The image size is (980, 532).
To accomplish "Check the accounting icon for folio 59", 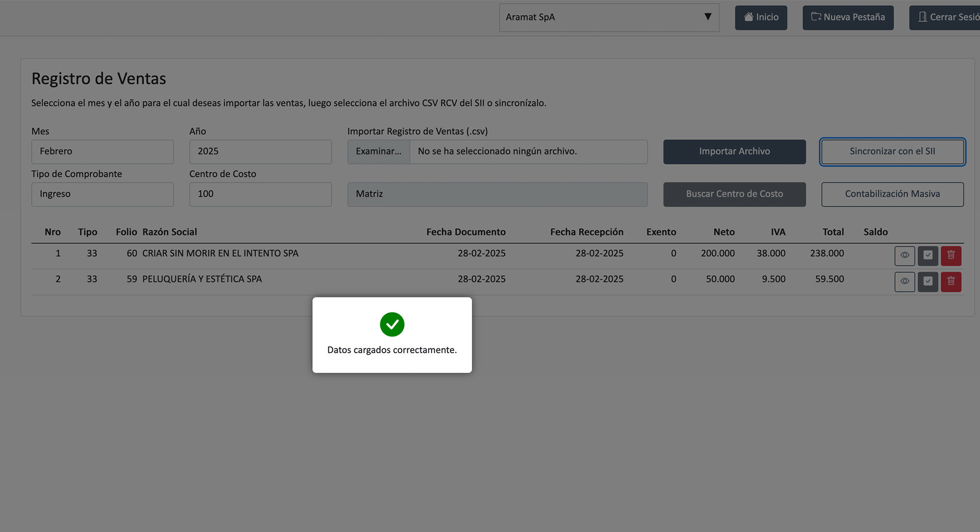I will 928,281.
